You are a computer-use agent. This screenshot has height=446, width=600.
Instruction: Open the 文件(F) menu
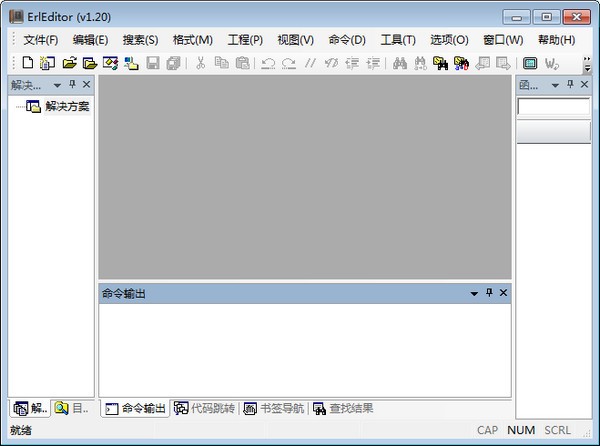pos(40,40)
